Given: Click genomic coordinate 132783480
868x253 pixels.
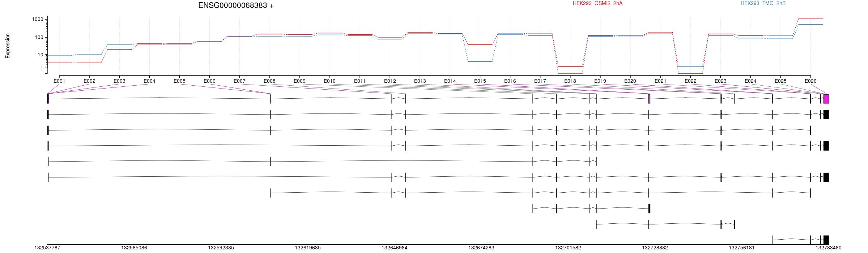Looking at the screenshot, I should point(829,248).
